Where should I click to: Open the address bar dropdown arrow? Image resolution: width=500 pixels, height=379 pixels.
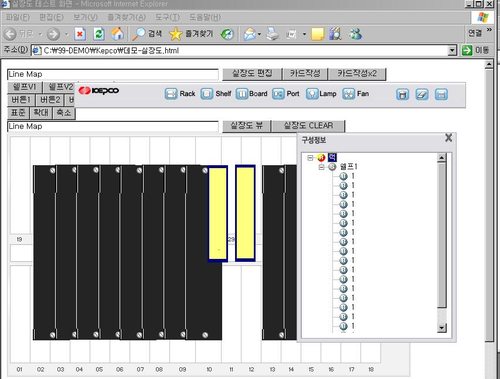[x=452, y=51]
